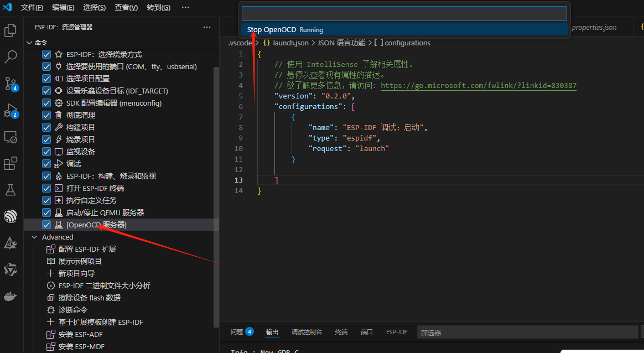Click the VS Code logo icon
The image size is (644, 353).
click(7, 7)
